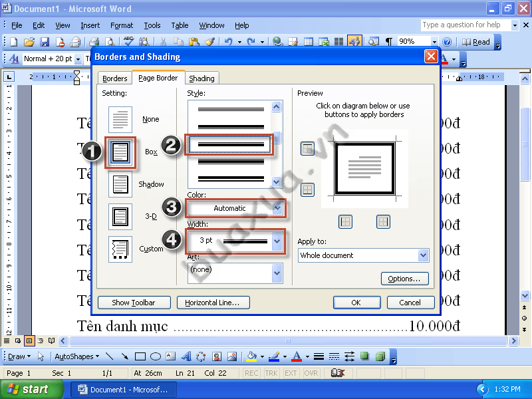Click the OK button
Image resolution: width=532 pixels, height=399 pixels.
[x=356, y=303]
